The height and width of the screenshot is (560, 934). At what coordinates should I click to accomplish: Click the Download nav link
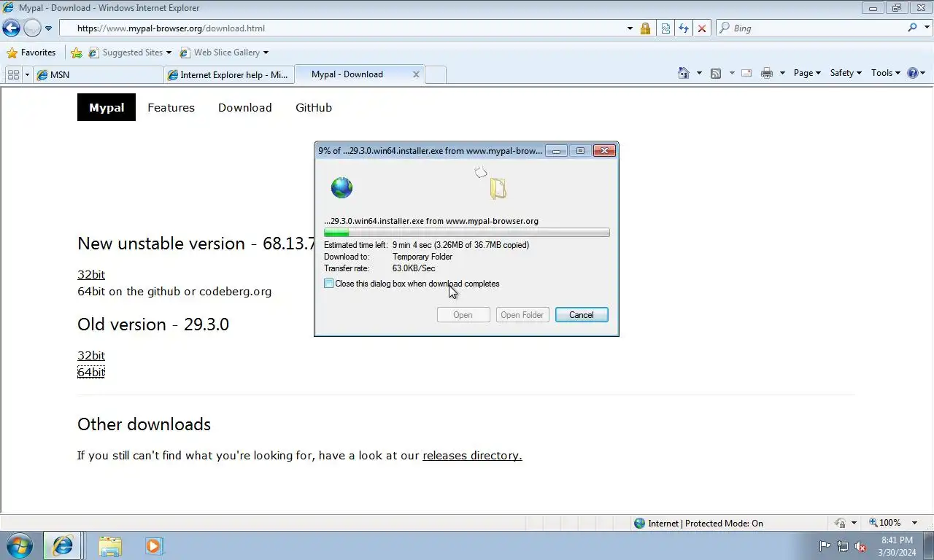[244, 107]
